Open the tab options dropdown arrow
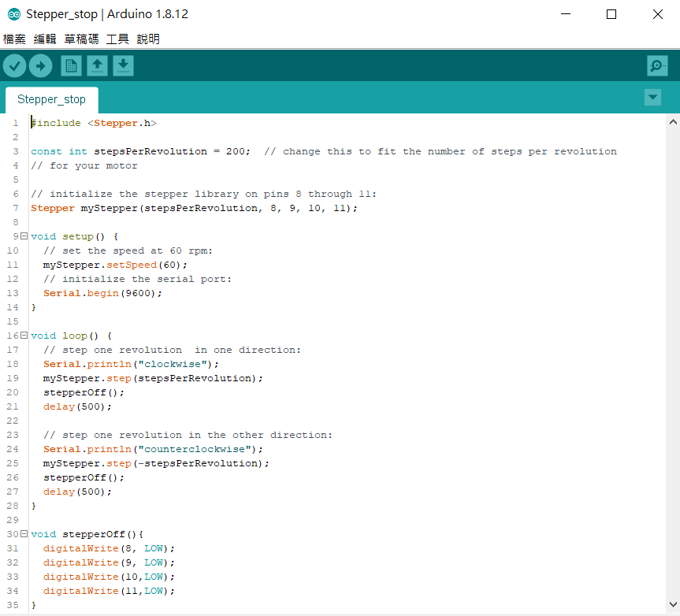 (x=652, y=97)
